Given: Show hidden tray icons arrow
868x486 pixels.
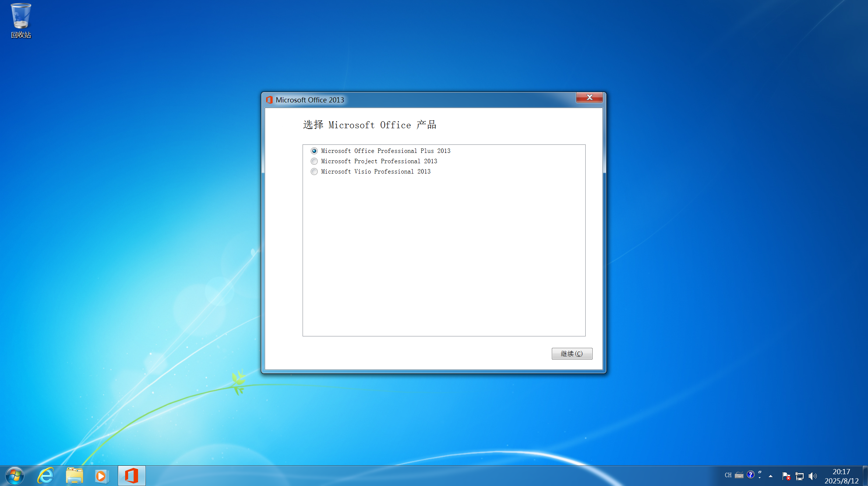Looking at the screenshot, I should click(770, 476).
